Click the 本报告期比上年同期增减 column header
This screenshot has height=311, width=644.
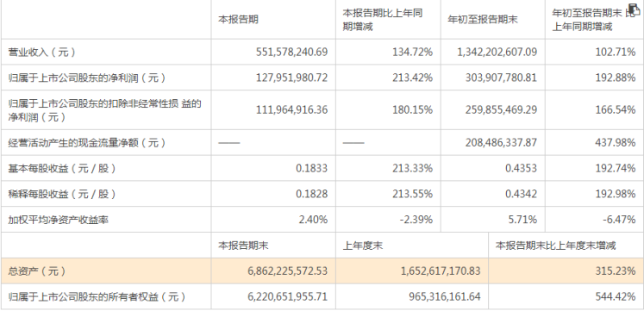click(x=383, y=20)
